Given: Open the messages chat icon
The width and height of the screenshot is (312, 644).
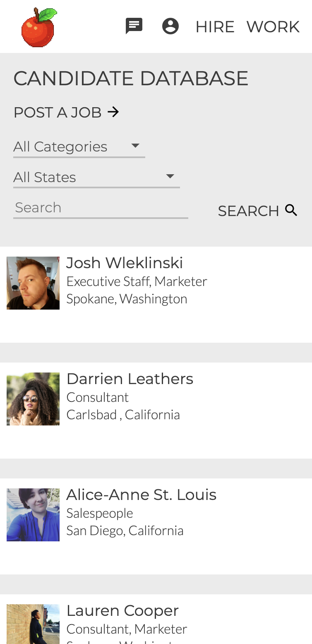Looking at the screenshot, I should (x=134, y=26).
